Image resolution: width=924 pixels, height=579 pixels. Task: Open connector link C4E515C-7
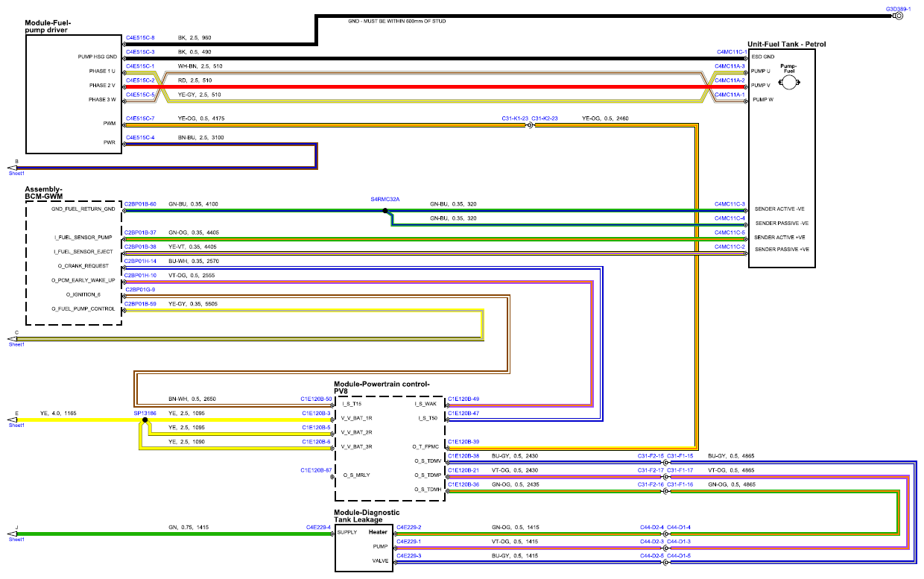[140, 118]
